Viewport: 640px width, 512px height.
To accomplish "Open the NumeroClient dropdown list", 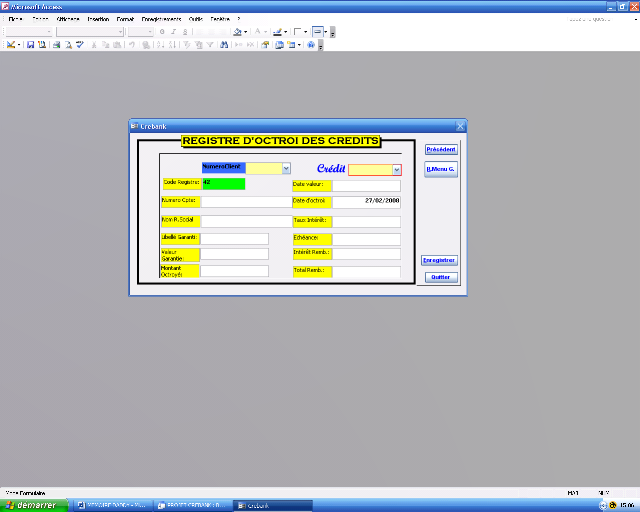I will tap(286, 169).
